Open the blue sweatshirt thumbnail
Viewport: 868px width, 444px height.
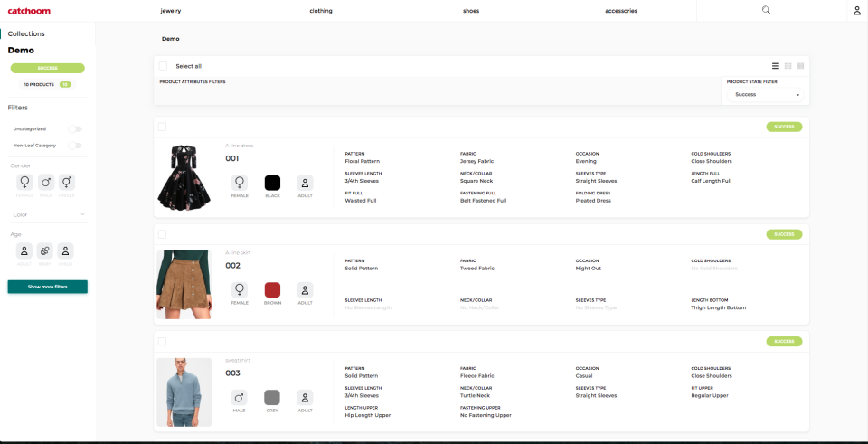coord(184,392)
